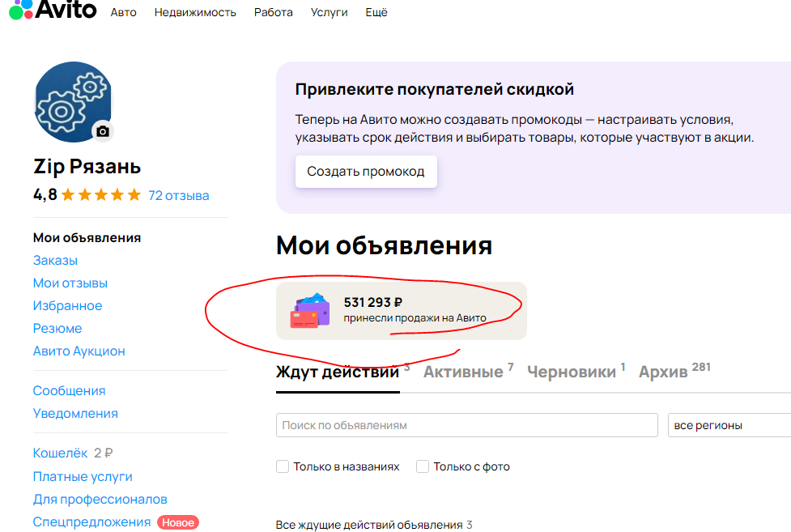791x532 pixels.
Task: Enable Только с фото checkbox
Action: (423, 466)
